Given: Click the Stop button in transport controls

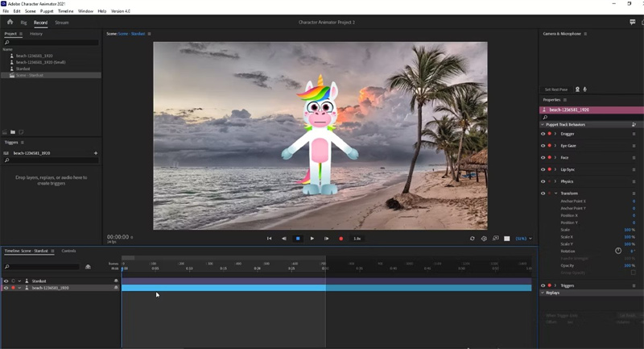Looking at the screenshot, I should pos(298,239).
